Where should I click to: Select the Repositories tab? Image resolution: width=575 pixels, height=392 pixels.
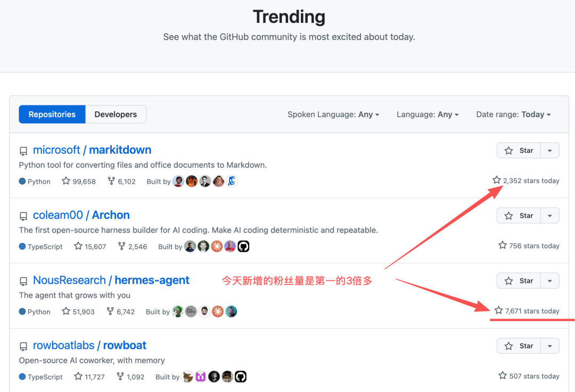click(52, 115)
